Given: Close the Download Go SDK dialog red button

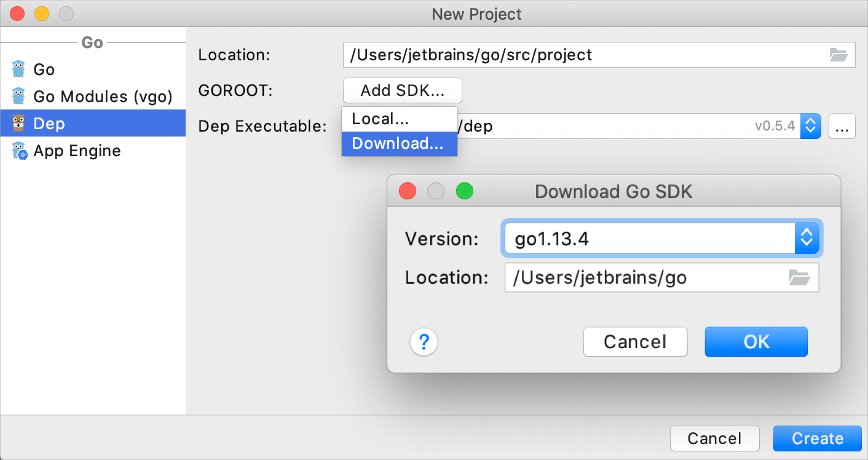Looking at the screenshot, I should (408, 191).
